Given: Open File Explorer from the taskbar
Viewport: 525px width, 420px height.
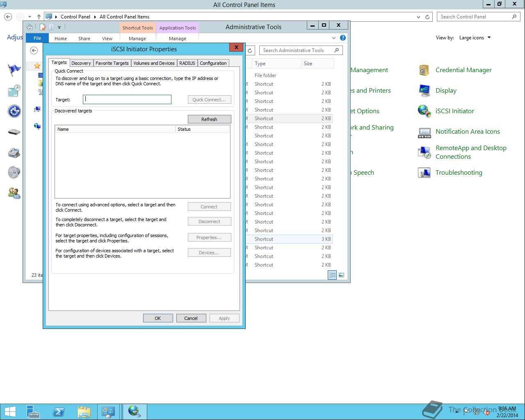Looking at the screenshot, I should point(84,411).
